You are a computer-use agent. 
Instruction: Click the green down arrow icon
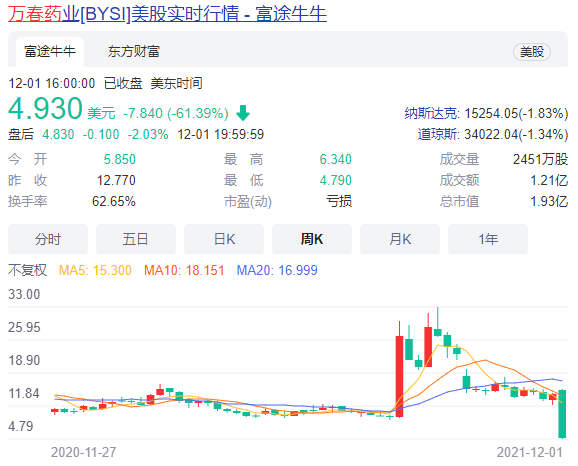coord(243,113)
